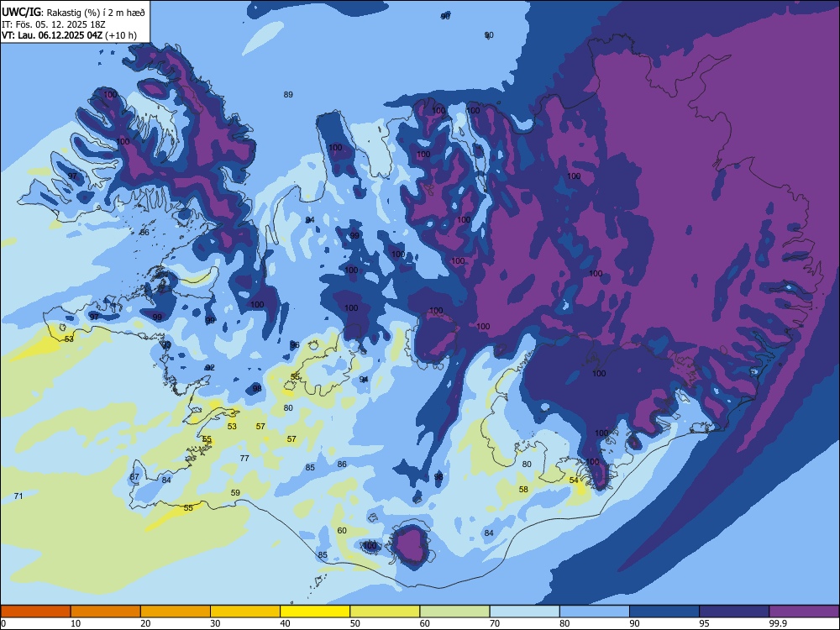This screenshot has width=840, height=630.
Task: Click the legend tick label "10"
Action: [x=76, y=623]
